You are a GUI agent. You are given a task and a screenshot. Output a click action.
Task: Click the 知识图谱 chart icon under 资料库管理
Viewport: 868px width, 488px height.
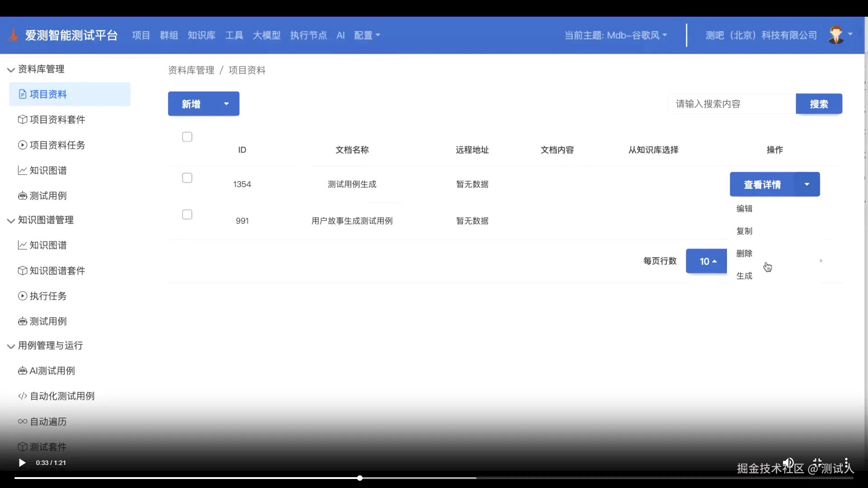point(22,170)
